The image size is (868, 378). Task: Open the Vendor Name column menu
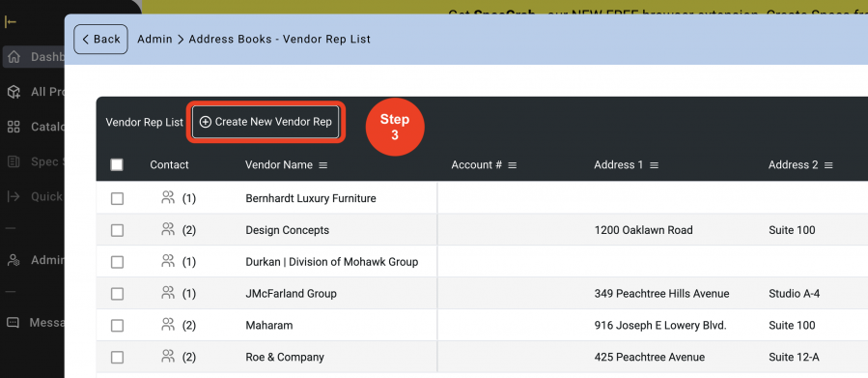click(x=323, y=165)
